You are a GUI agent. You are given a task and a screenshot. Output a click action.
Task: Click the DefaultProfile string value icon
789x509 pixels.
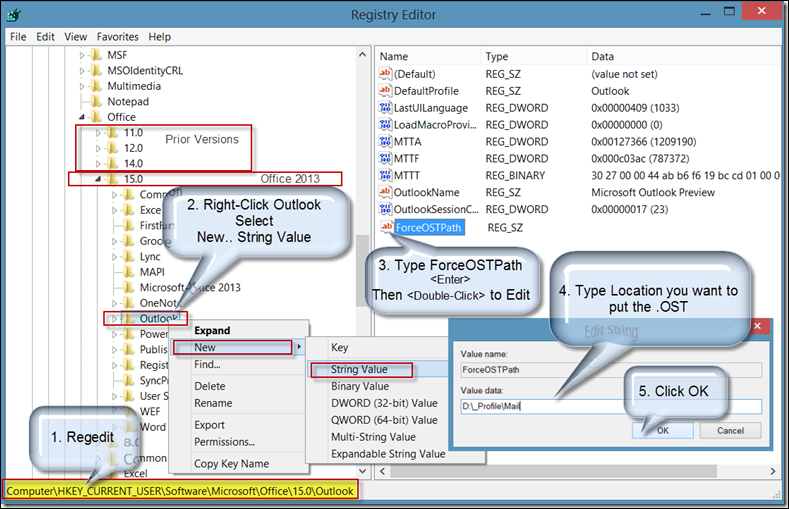tap(385, 91)
